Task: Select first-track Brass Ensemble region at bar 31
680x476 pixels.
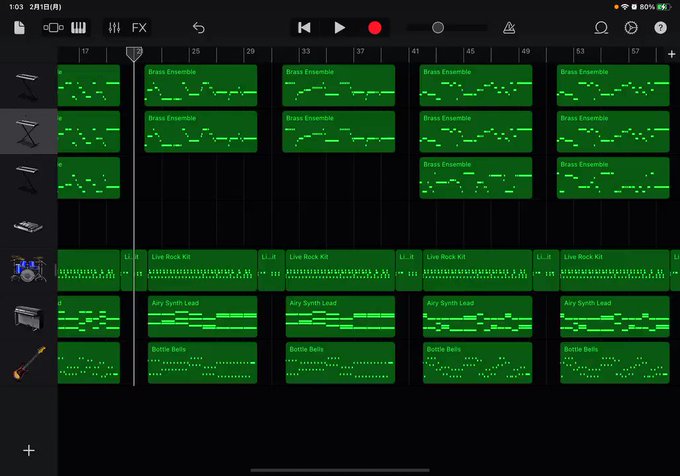Action: [339, 85]
